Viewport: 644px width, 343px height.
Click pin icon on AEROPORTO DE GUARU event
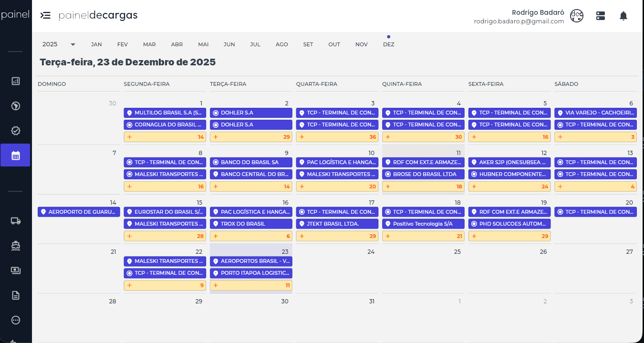(x=43, y=212)
